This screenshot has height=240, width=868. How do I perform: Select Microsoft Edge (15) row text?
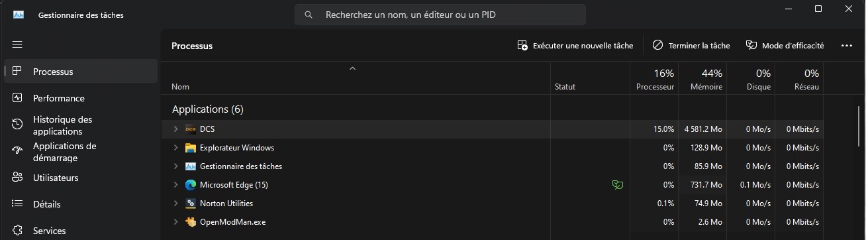pyautogui.click(x=234, y=185)
